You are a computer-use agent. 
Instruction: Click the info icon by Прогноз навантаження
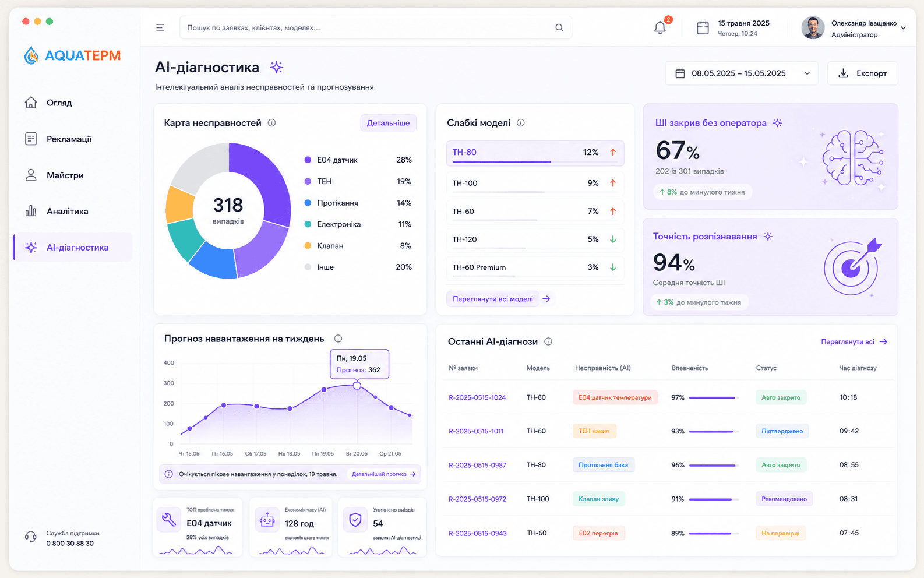[x=338, y=339]
